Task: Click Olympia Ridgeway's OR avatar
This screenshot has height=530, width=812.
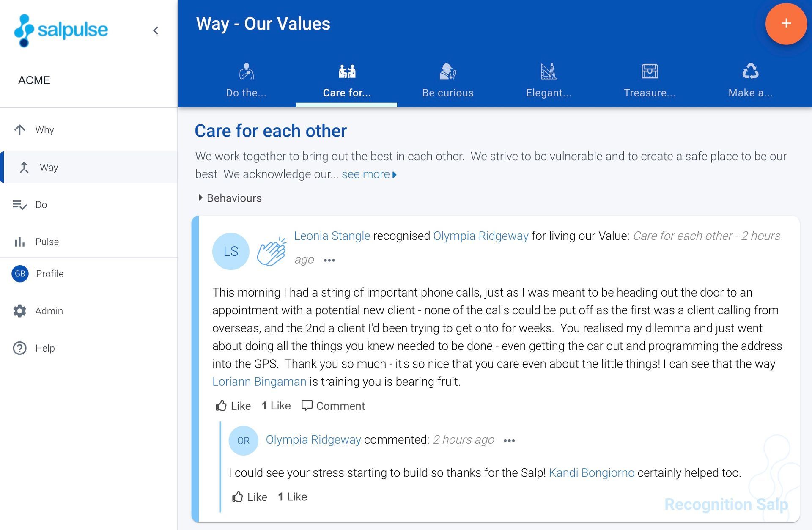Action: tap(243, 440)
